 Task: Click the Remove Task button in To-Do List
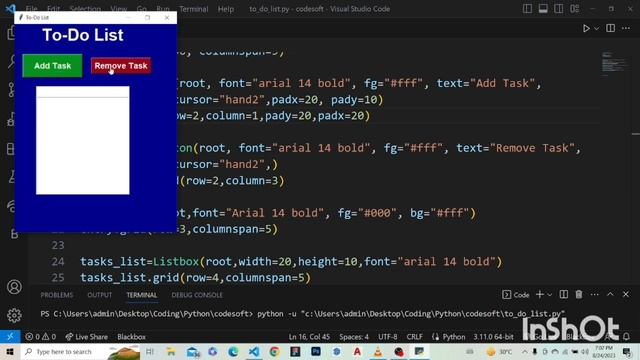[121, 66]
